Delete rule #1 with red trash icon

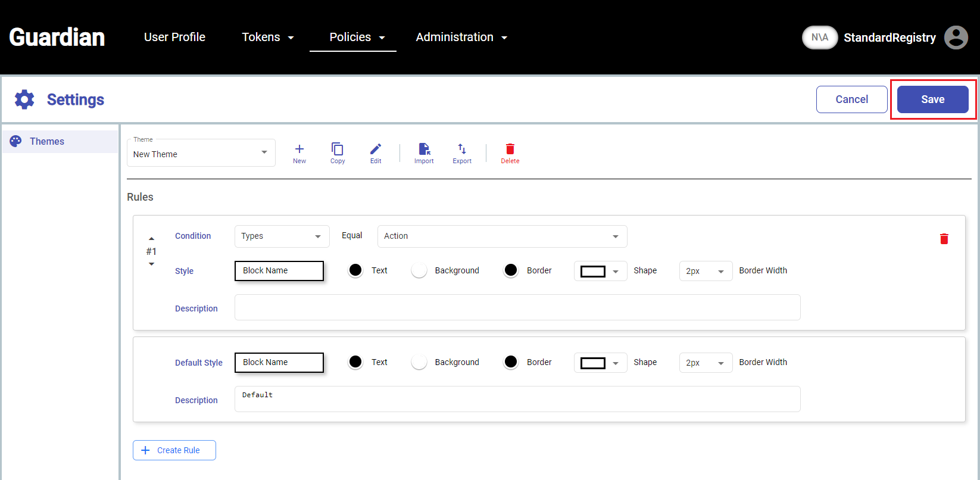pyautogui.click(x=944, y=239)
